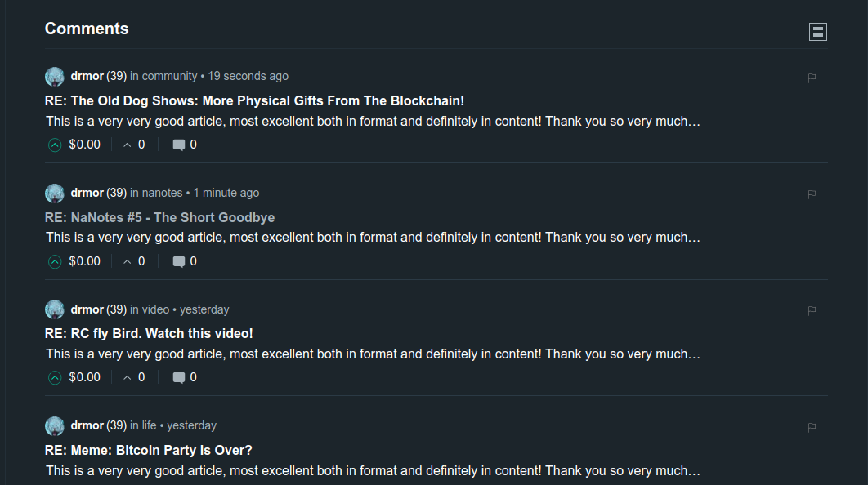868x485 pixels.
Task: Toggle the compact layout view icon
Action: pos(817,32)
